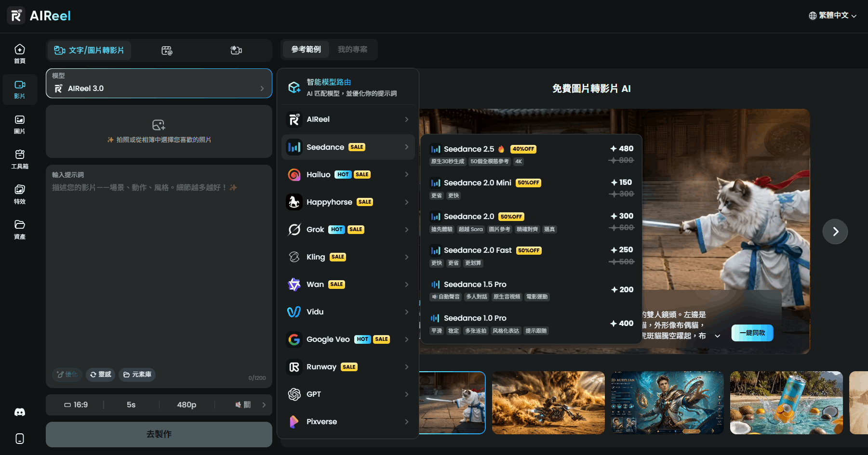Click the Happyhorse brand icon
868x455 pixels.
[x=294, y=202]
